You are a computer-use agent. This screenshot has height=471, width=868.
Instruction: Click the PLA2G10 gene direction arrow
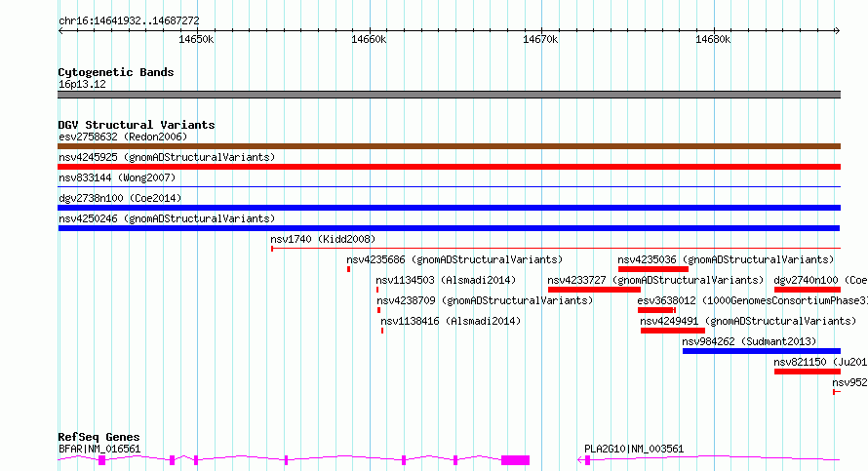coord(580,460)
